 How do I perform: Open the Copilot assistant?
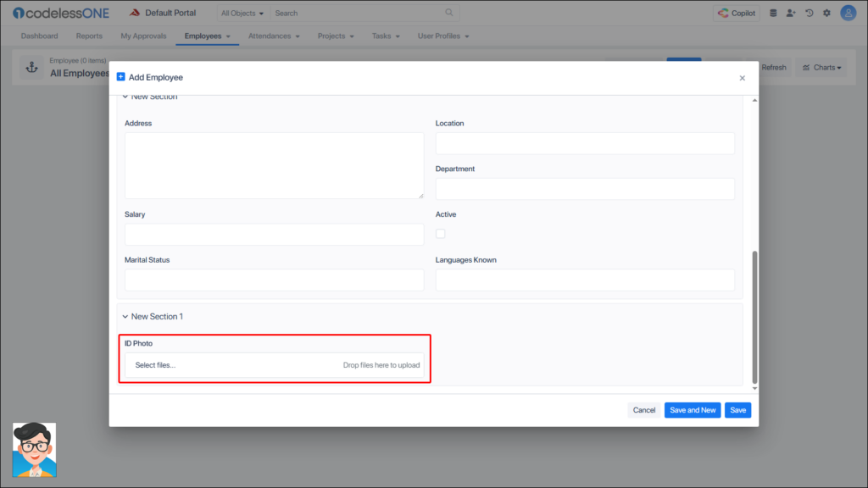[x=736, y=13]
